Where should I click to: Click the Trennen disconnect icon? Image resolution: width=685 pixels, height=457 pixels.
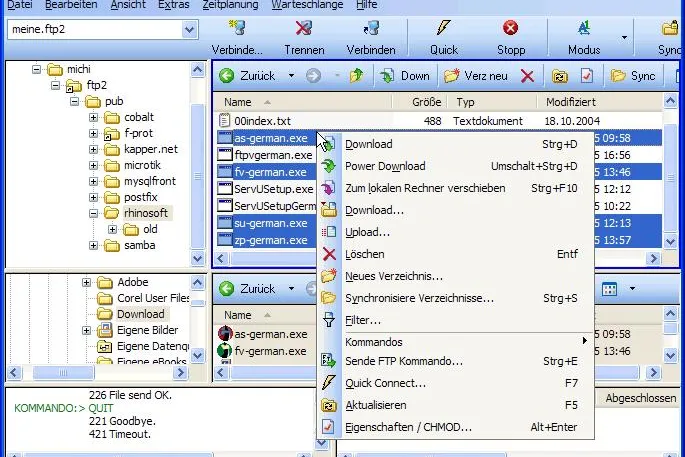pos(304,29)
